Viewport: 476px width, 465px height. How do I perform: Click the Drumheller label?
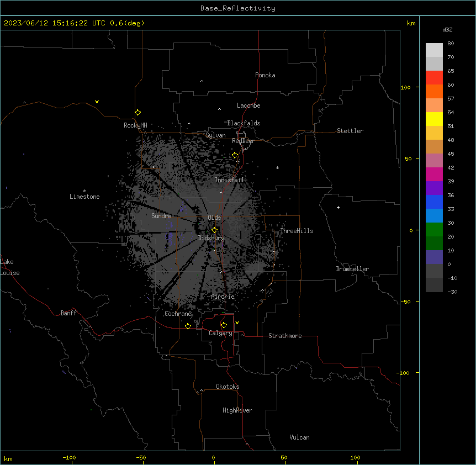coord(352,269)
